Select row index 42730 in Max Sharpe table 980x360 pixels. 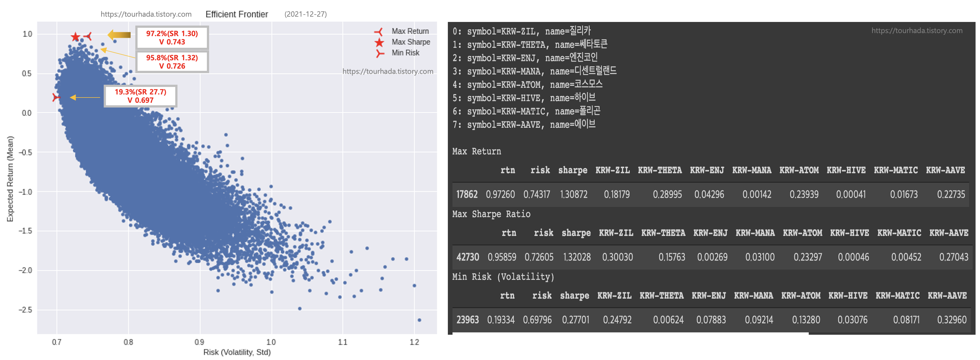click(467, 257)
